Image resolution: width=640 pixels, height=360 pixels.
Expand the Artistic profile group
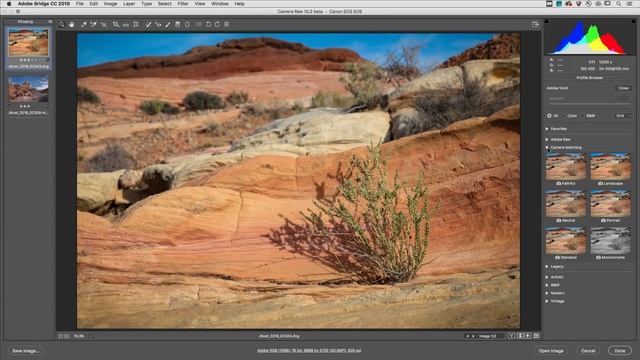coord(547,277)
